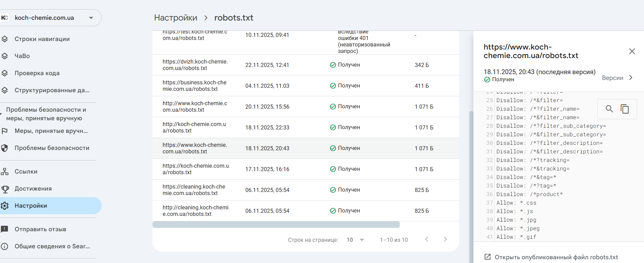
Task: Click the search icon in robots.txt viewer
Action: [x=609, y=109]
